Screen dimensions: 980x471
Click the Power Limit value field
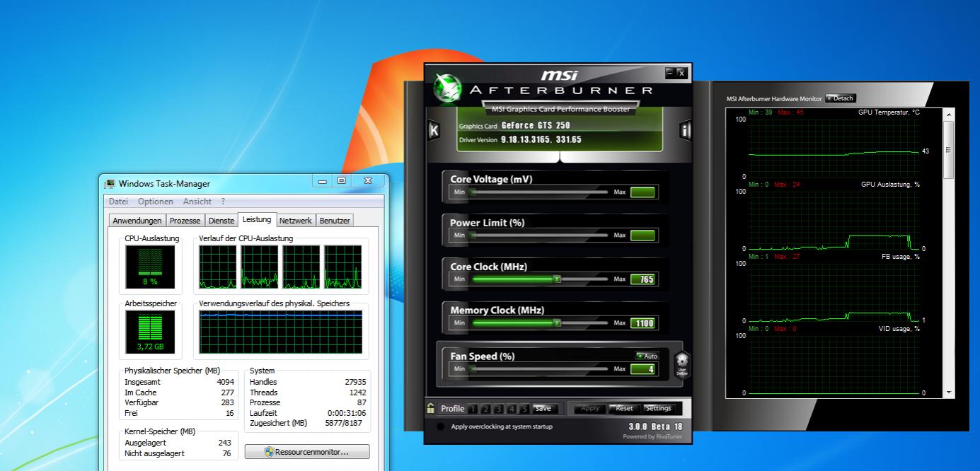[642, 235]
